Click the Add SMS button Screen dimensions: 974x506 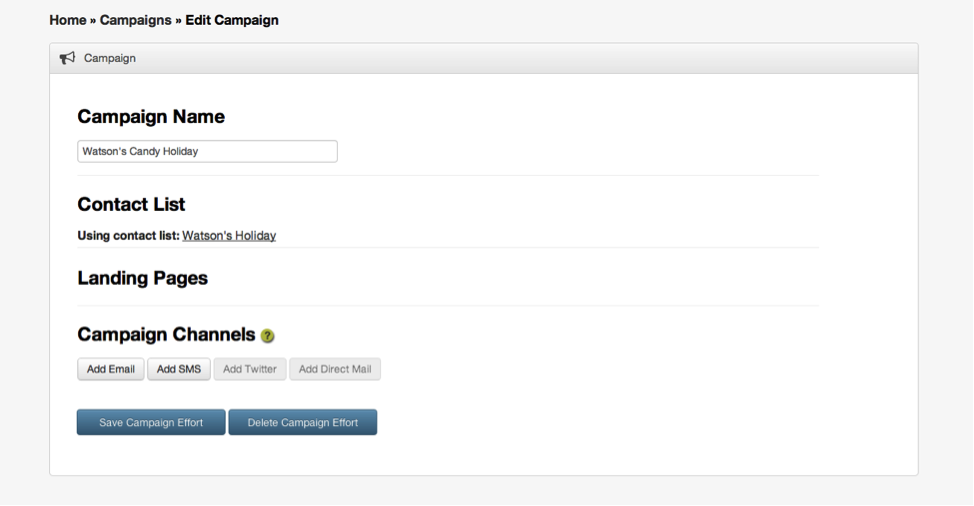pyautogui.click(x=179, y=369)
